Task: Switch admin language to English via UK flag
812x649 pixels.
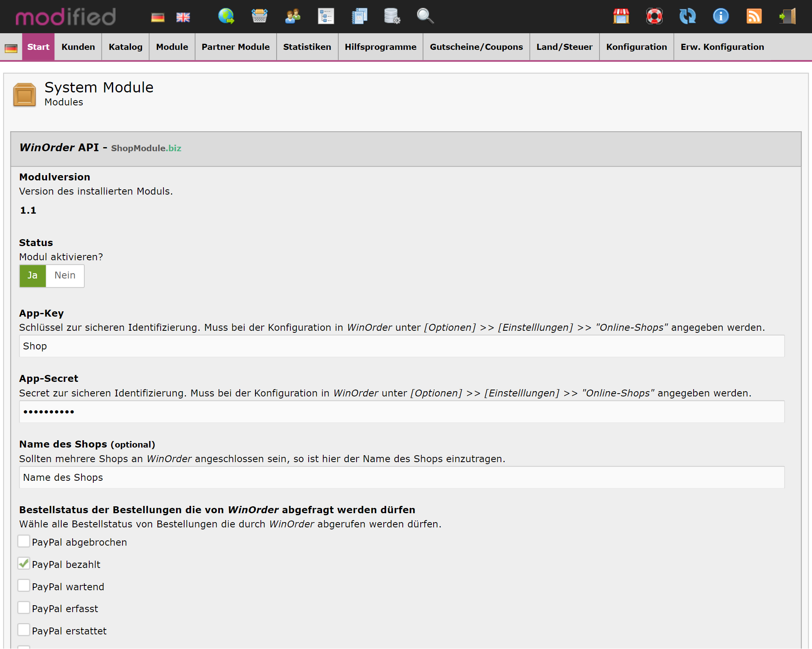Action: (183, 17)
